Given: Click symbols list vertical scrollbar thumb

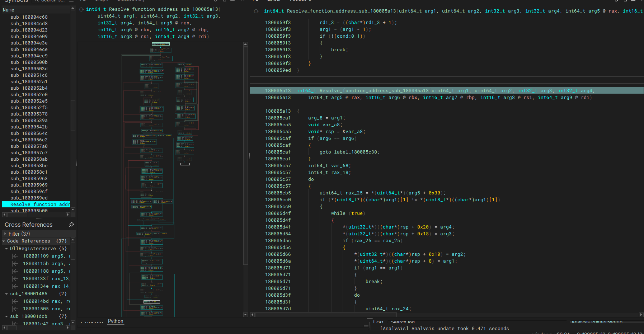Looking at the screenshot, I should [x=73, y=116].
